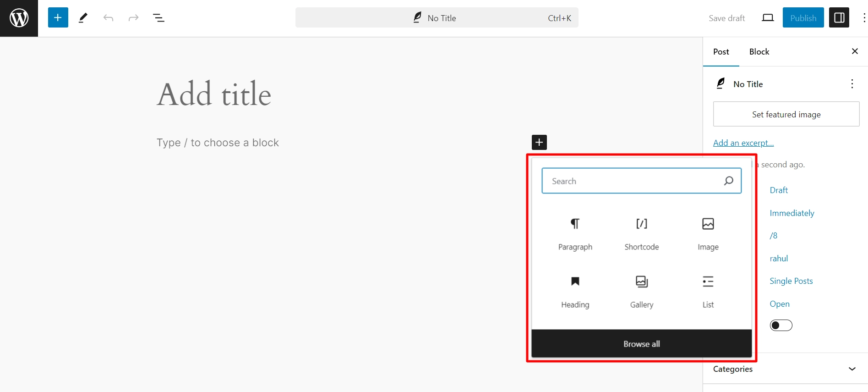Open the top-right Options kebab menu
The image size is (868, 392).
coord(864,18)
